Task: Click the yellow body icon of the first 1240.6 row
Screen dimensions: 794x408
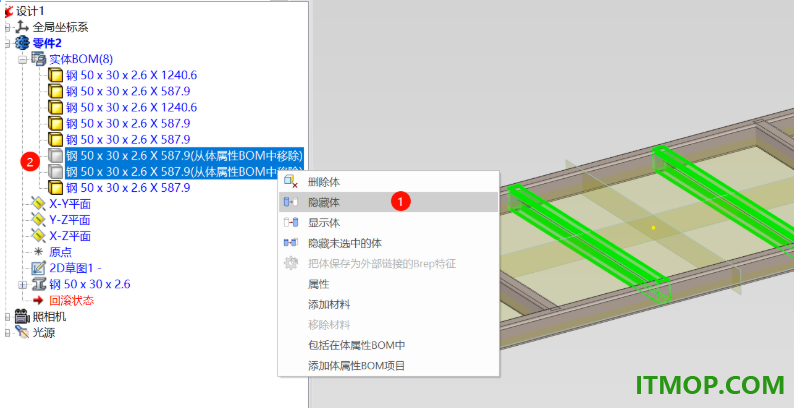Action: tap(56, 76)
